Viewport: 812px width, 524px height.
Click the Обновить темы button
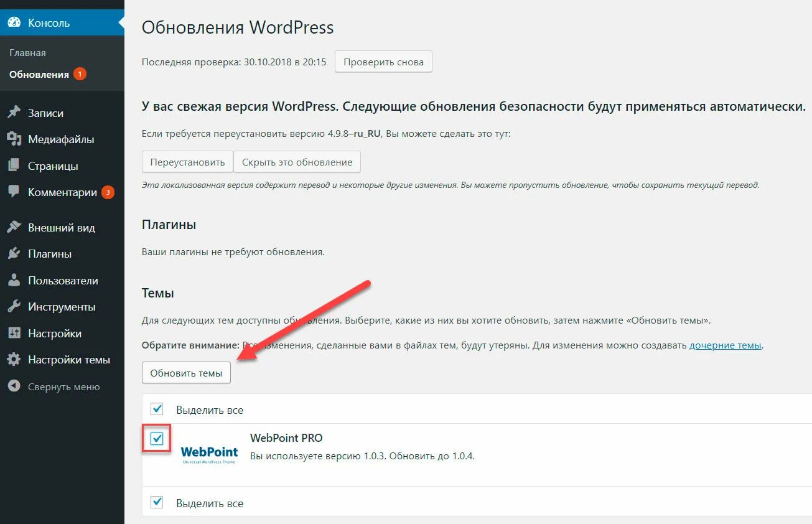187,373
